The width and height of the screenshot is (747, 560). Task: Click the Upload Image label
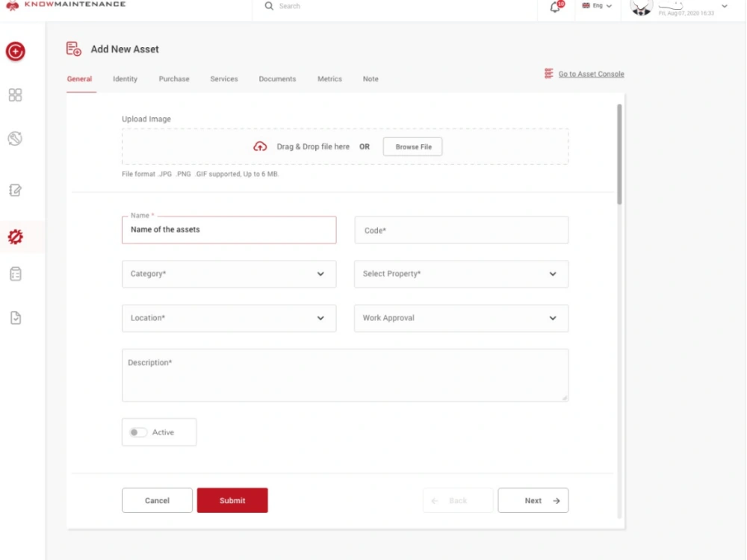pyautogui.click(x=146, y=119)
